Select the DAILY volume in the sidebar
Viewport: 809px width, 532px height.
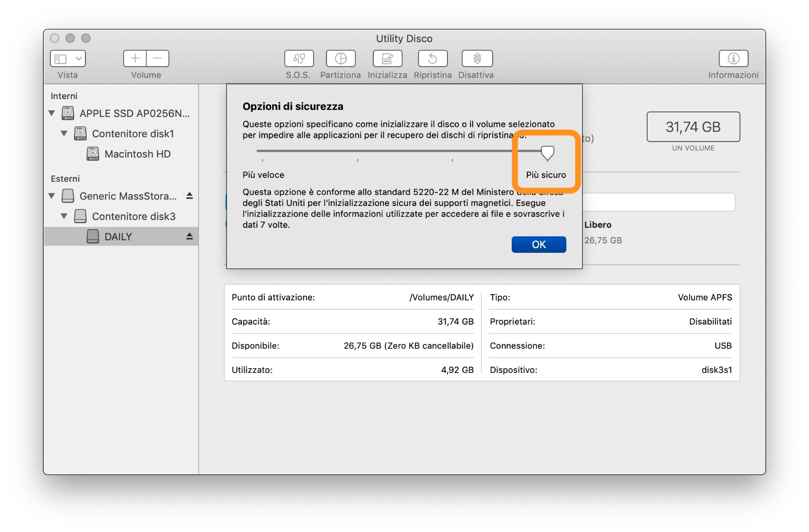(118, 236)
